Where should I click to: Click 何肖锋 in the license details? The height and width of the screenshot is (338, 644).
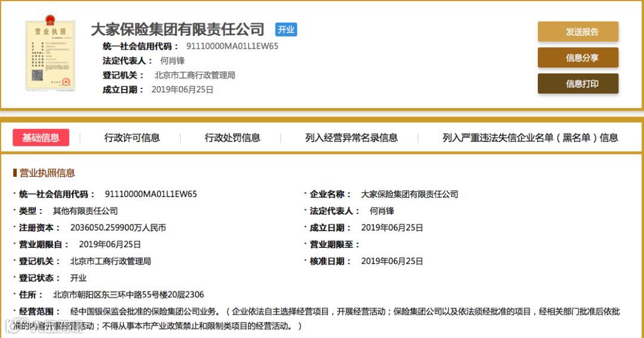click(x=382, y=211)
